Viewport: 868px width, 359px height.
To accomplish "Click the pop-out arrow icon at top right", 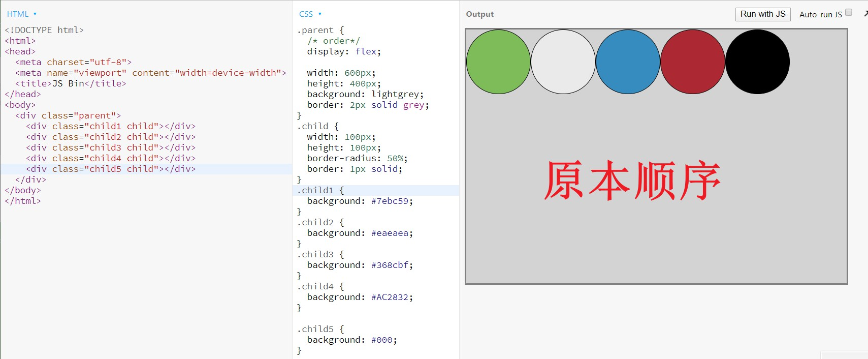I will [x=865, y=14].
